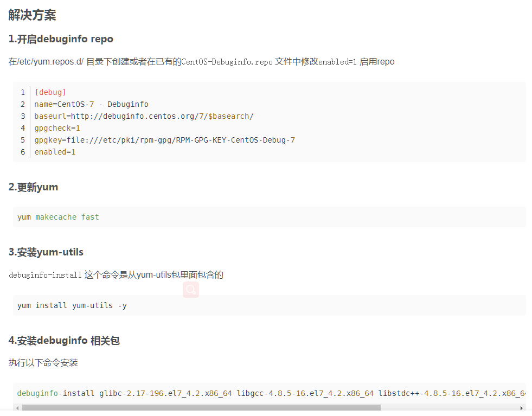The width and height of the screenshot is (532, 416).
Task: Click the heading 3.安装yum-utils
Action: click(x=46, y=252)
